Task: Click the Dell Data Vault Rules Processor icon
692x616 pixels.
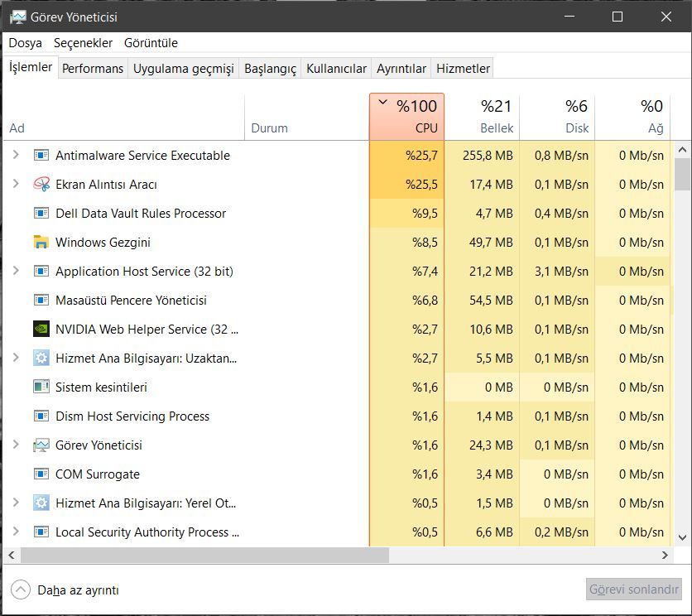Action: point(41,214)
